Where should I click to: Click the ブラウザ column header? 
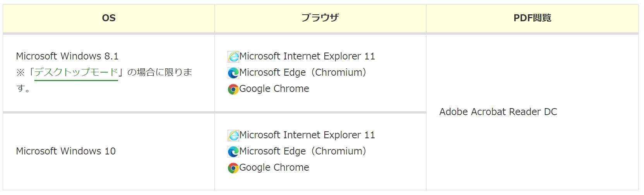[x=320, y=18]
